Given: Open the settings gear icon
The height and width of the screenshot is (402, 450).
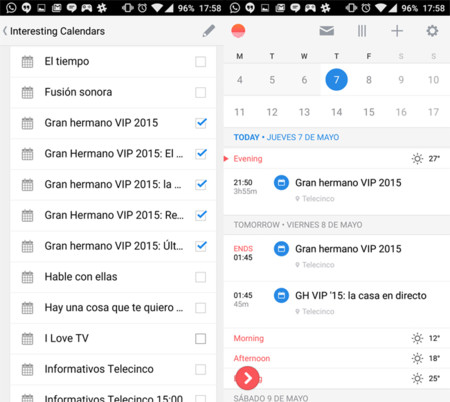Looking at the screenshot, I should point(432,31).
